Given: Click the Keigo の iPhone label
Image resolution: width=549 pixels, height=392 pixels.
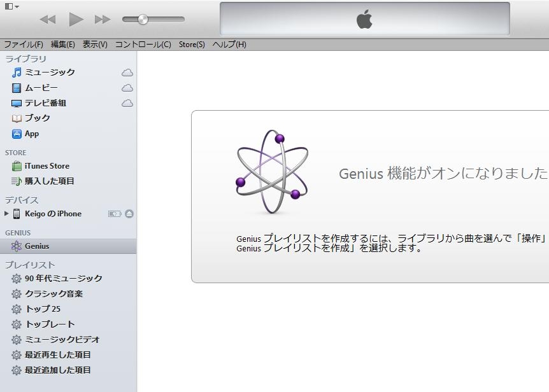Looking at the screenshot, I should click(53, 214).
